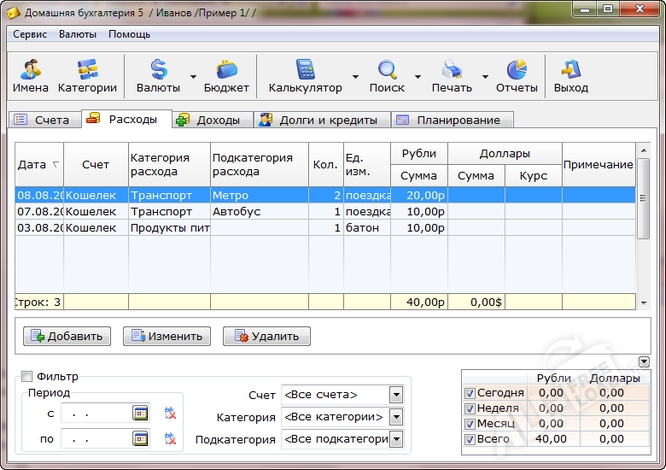
Task: Enable the Фильтр checkbox
Action: 27,377
